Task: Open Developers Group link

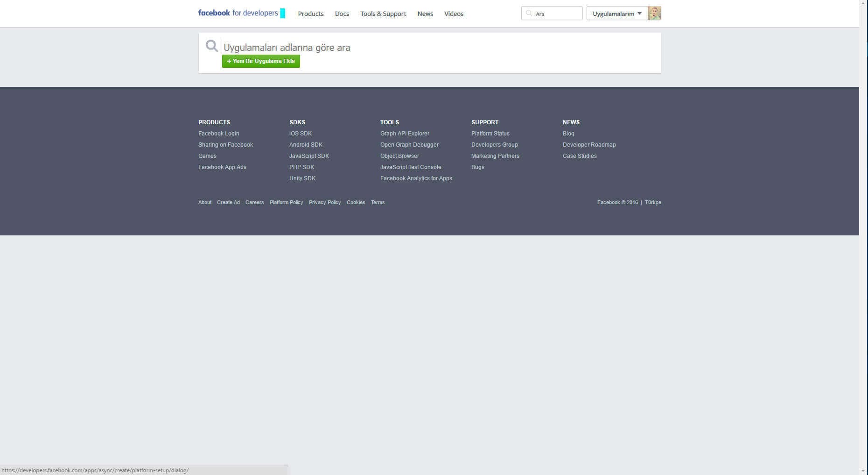Action: point(495,145)
